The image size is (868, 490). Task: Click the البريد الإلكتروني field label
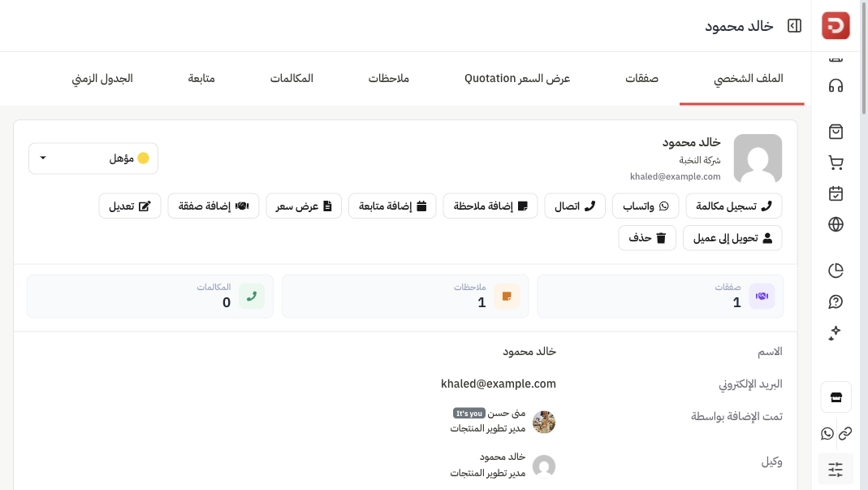coord(750,384)
